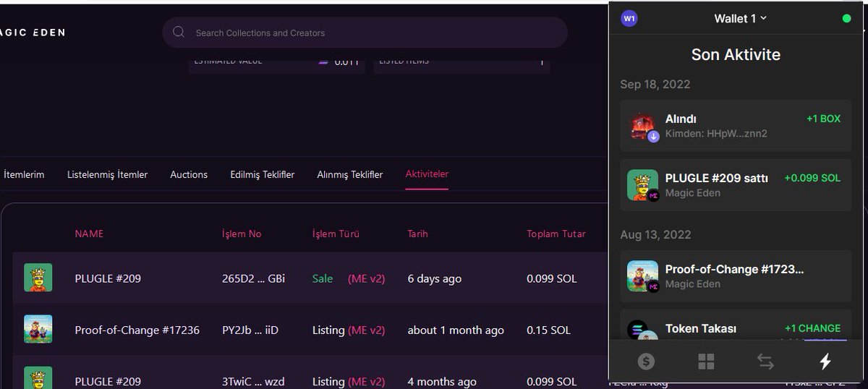
Task: Click the 0.15 SOL total amount cell
Action: click(x=548, y=330)
